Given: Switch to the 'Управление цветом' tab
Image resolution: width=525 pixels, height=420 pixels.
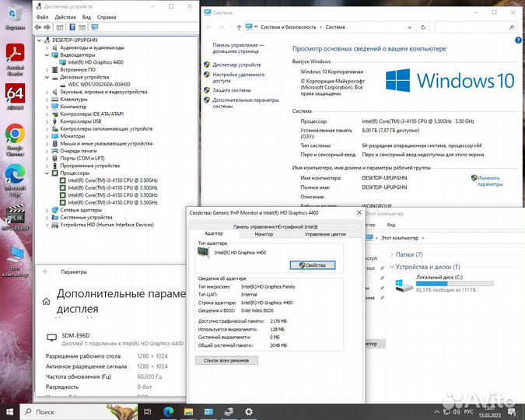Looking at the screenshot, I should coord(325,234).
